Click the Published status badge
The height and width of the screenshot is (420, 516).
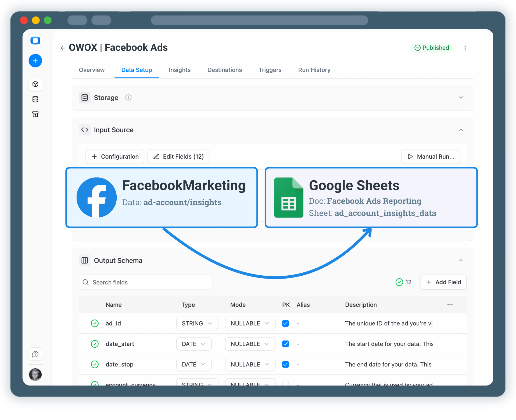(x=432, y=48)
